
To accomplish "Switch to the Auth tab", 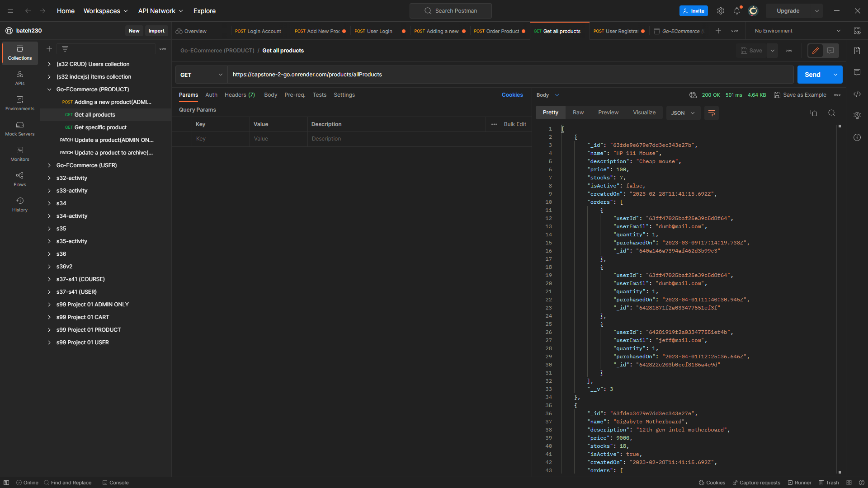I will coord(211,95).
